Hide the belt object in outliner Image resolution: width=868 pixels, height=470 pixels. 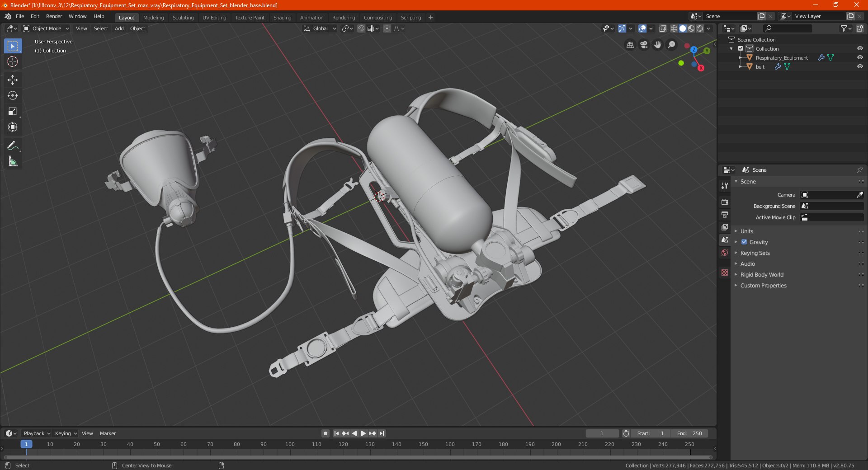tap(860, 66)
